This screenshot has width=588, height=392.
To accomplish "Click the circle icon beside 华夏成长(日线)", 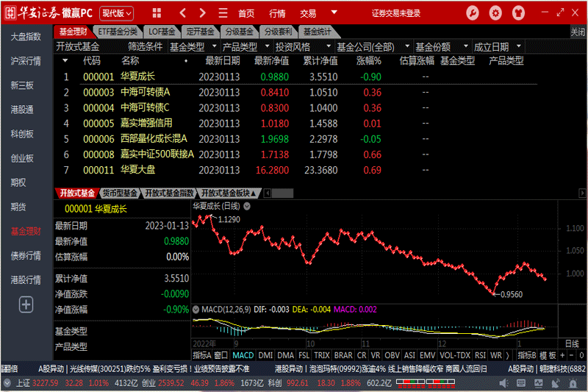I will [247, 206].
